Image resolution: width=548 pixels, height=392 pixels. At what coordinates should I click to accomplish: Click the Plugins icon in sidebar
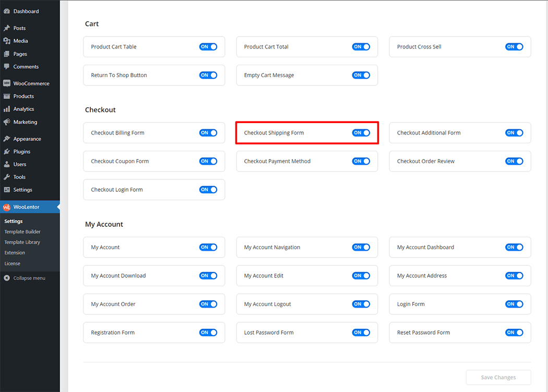click(x=7, y=152)
